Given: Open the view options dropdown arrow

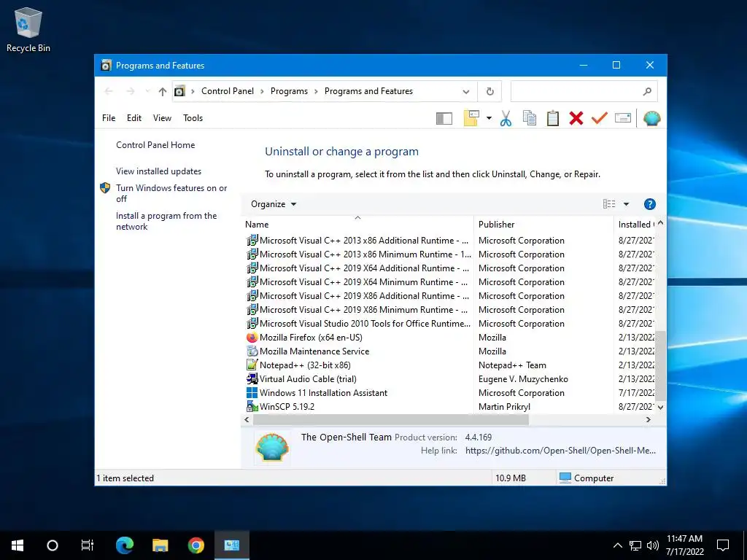Looking at the screenshot, I should tap(626, 204).
